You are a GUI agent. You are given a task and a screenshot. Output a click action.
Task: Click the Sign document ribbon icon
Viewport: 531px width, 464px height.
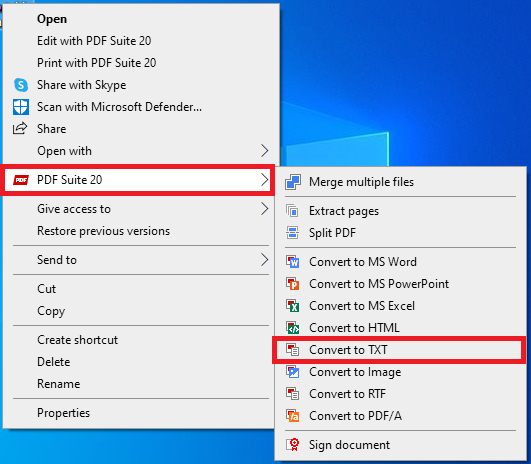(293, 445)
